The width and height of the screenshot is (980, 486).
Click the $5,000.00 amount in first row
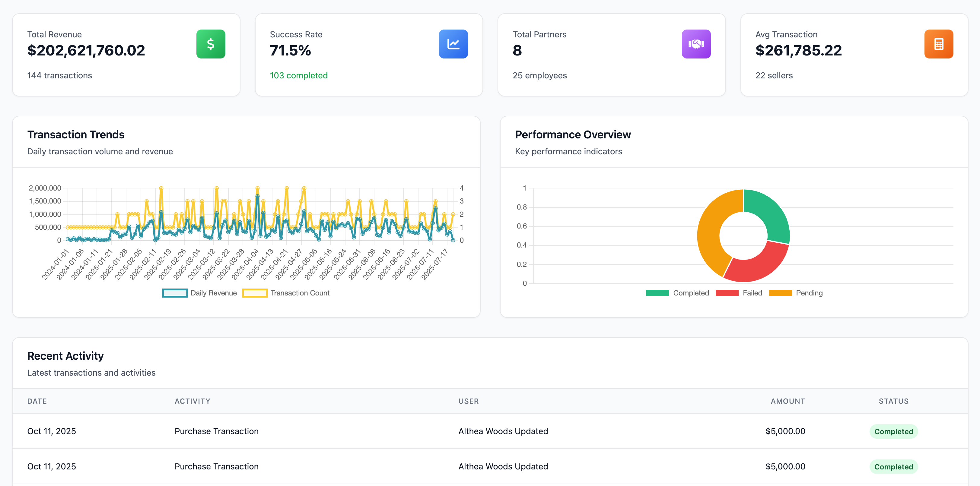785,431
